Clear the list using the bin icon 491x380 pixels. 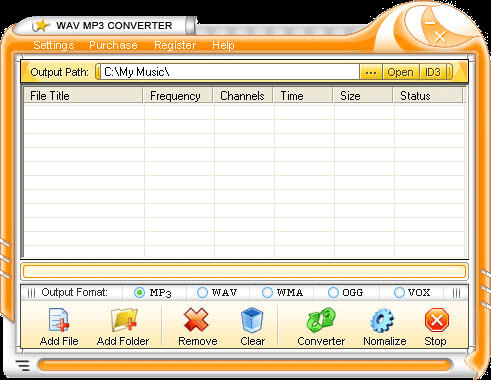[252, 320]
